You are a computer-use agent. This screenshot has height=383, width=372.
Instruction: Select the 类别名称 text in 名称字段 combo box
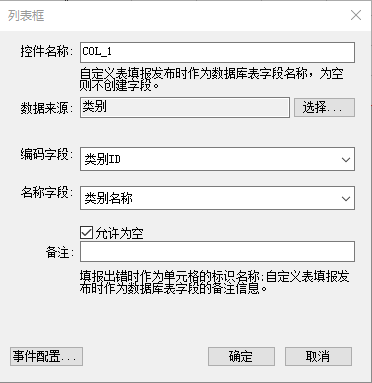pyautogui.click(x=108, y=198)
